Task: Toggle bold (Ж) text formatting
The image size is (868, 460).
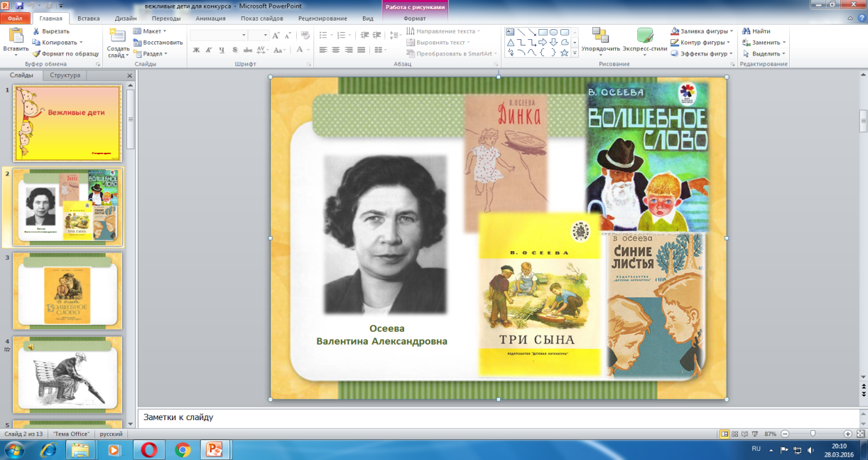Action: pyautogui.click(x=196, y=50)
